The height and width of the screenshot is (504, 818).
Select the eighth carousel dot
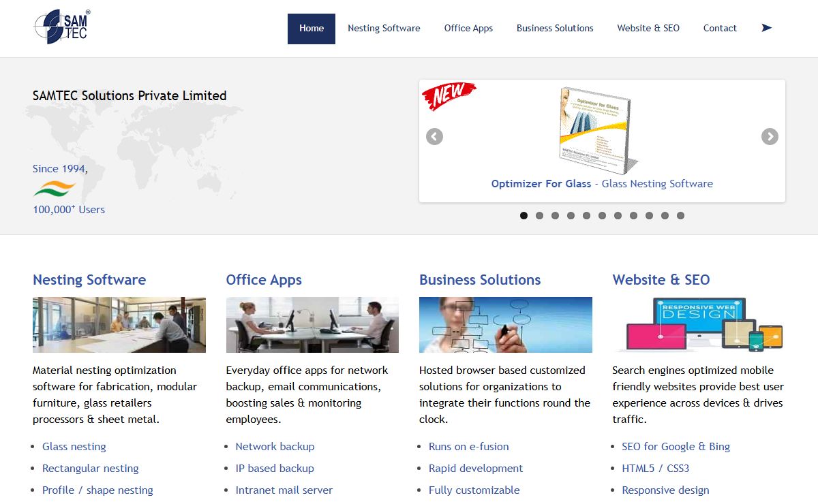633,215
